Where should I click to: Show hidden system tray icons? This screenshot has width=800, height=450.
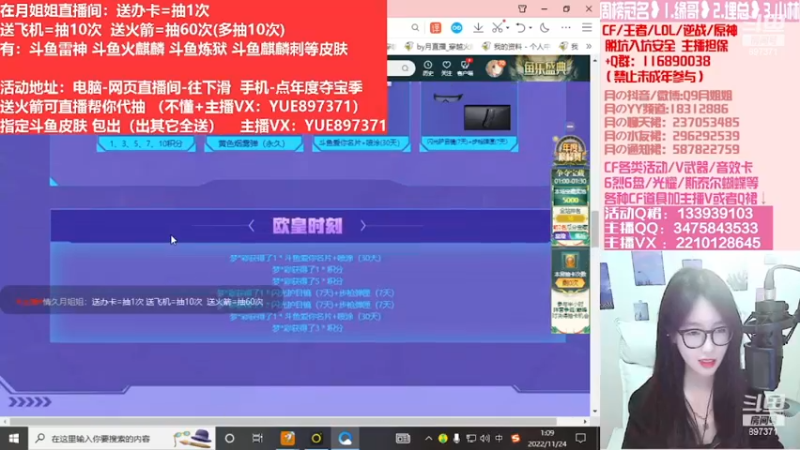tap(429, 438)
